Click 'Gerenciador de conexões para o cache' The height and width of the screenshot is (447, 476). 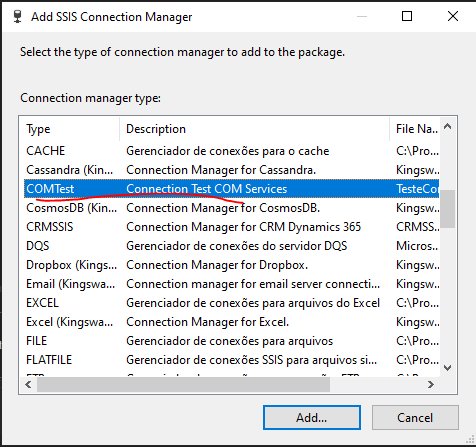click(228, 151)
